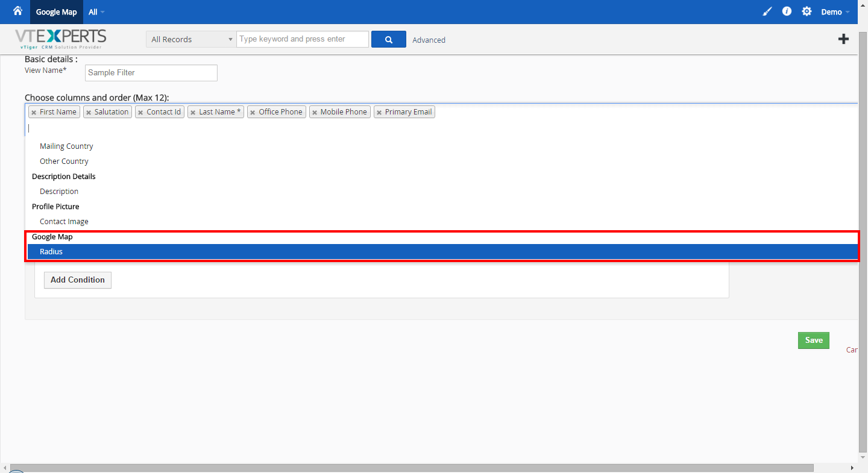This screenshot has width=868, height=473.
Task: Click the horizontal scrollbar right arrow
Action: pyautogui.click(x=852, y=468)
